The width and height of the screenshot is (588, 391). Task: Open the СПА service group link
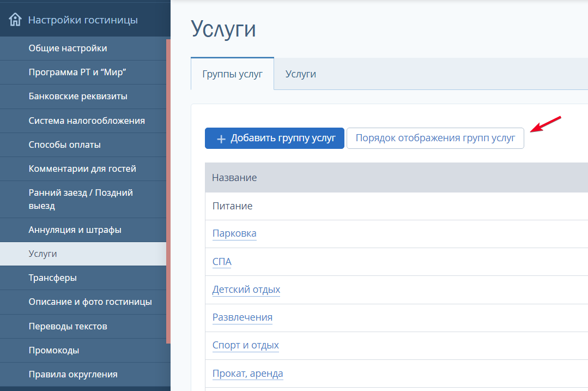222,262
